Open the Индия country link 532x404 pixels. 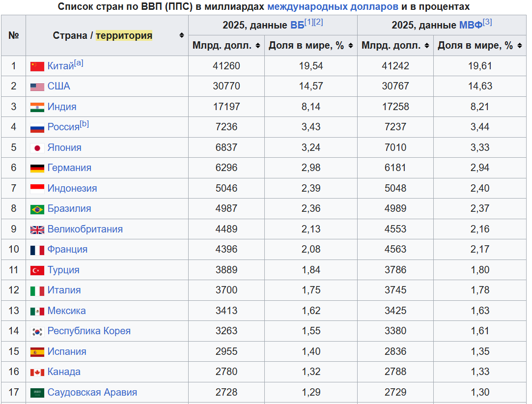pos(62,107)
